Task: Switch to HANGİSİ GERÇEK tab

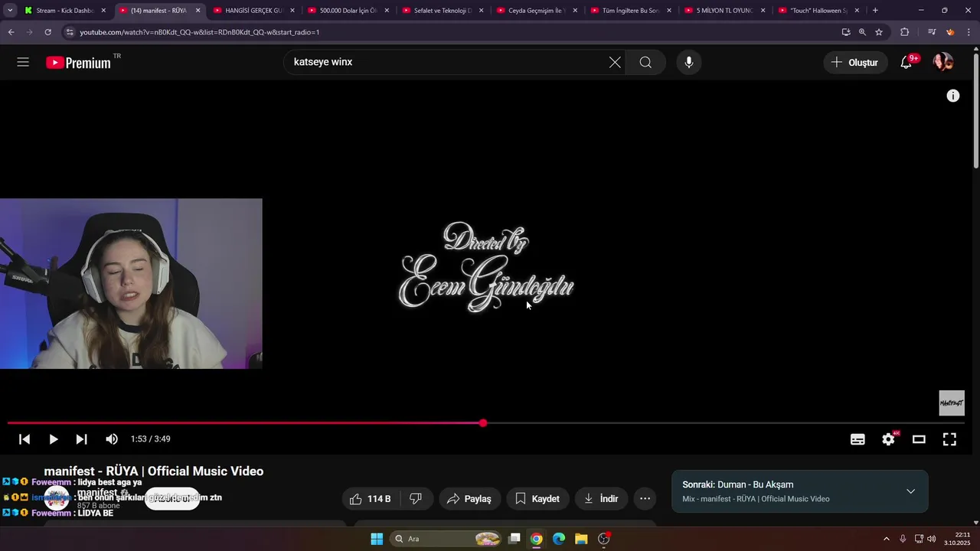Action: 253,11
